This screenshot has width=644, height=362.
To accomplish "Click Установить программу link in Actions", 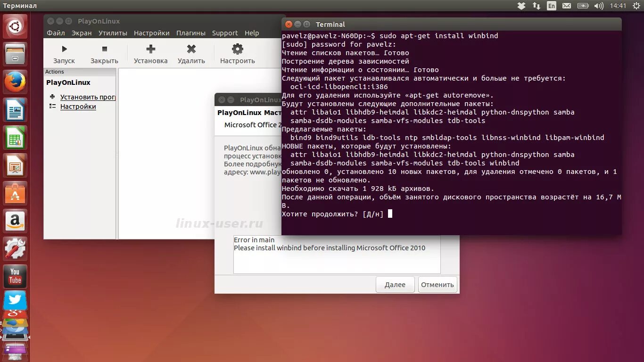I will coord(88,97).
